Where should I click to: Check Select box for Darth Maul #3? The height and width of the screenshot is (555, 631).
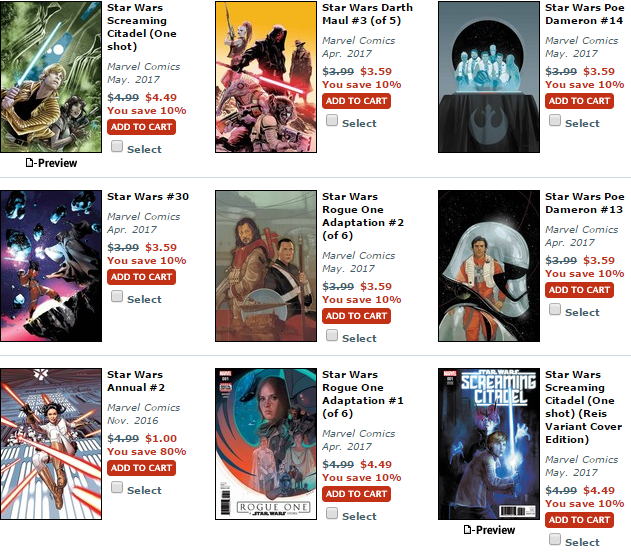[x=332, y=120]
